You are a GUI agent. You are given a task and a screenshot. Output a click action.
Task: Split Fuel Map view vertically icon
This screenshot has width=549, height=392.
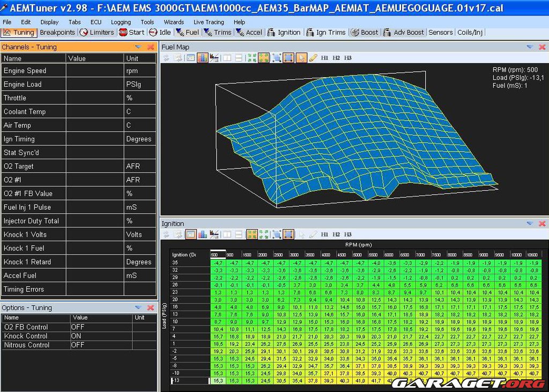click(227, 58)
